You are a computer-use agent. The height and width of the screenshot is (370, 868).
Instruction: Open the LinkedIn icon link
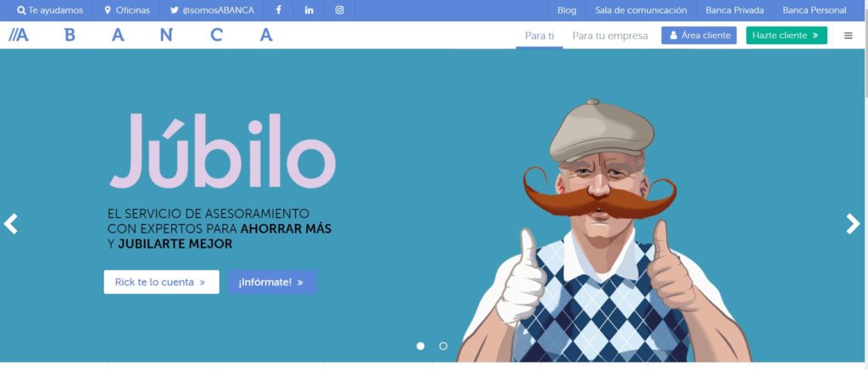click(309, 10)
